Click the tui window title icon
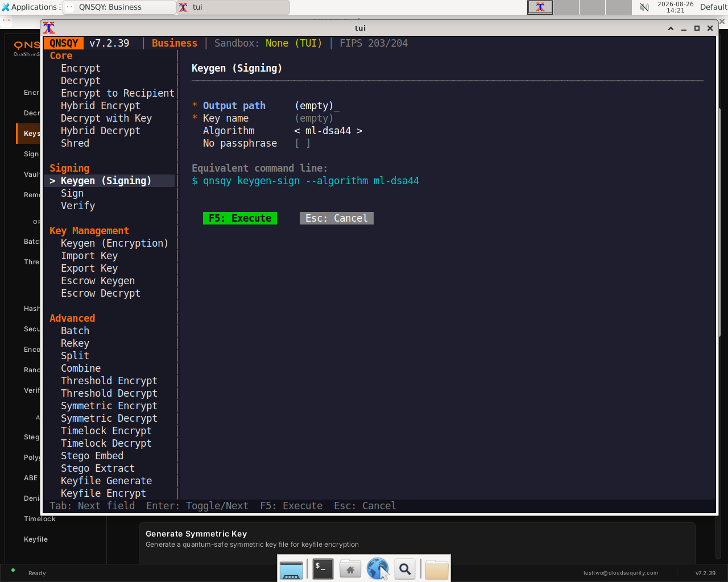This screenshot has height=582, width=728. (x=49, y=28)
